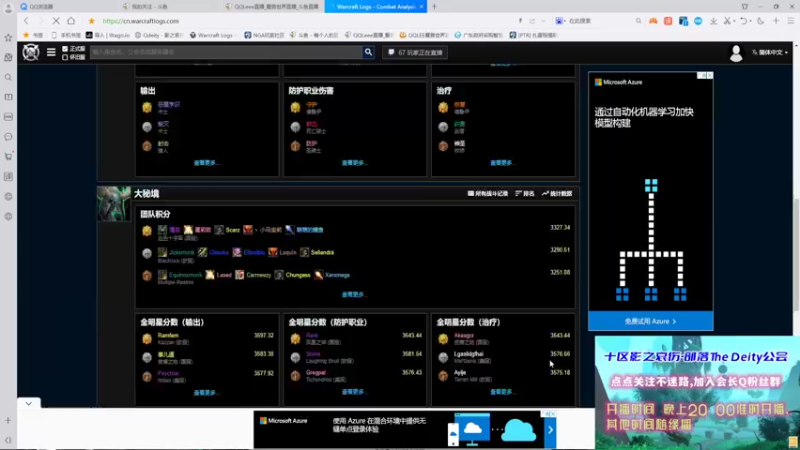The image size is (800, 450).
Task: Toggle the 怀旧服 checkbox
Action: 65,57
